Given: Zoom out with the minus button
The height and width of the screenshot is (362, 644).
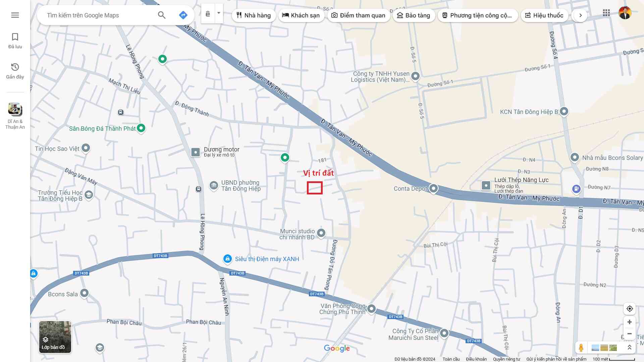Looking at the screenshot, I should 630,334.
